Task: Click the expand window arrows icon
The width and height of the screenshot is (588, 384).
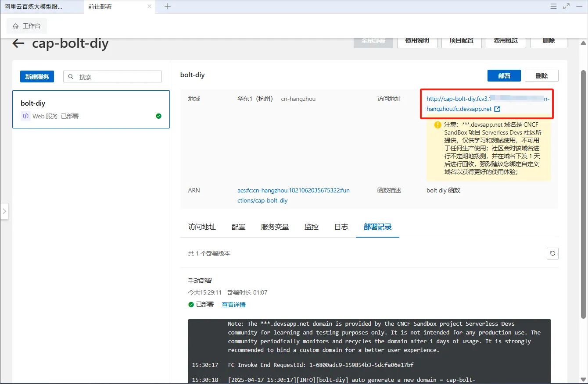Action: (567, 6)
